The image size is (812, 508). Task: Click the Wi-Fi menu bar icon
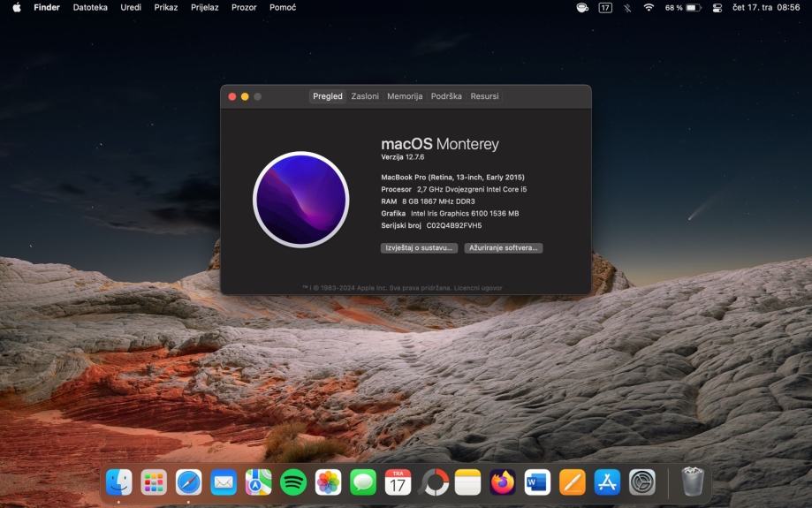coord(649,7)
